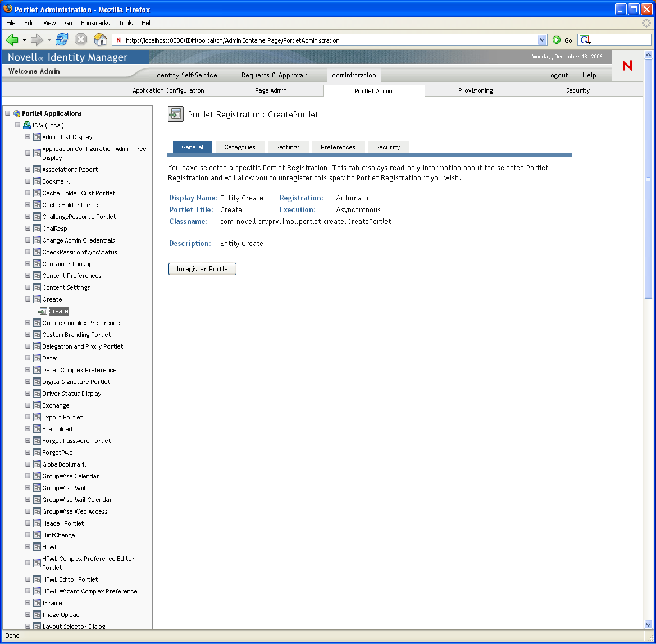Image resolution: width=656 pixels, height=644 pixels.
Task: Click the GroupWise Mail portlet icon
Action: pyautogui.click(x=37, y=488)
